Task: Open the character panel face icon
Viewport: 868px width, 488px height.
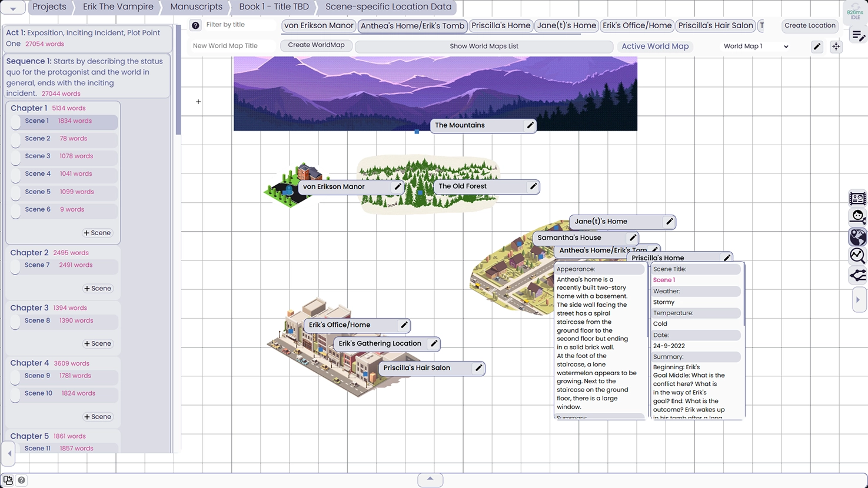Action: tap(857, 217)
